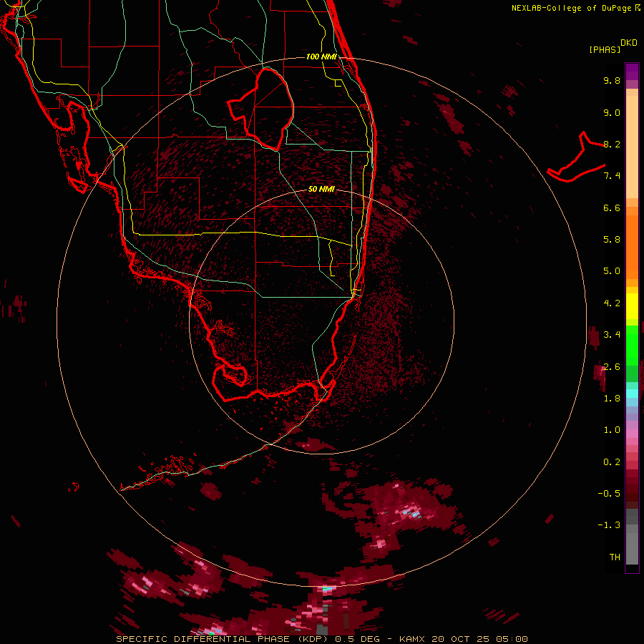644x644 pixels.
Task: Select the light peach band of the color bar
Action: point(632,147)
